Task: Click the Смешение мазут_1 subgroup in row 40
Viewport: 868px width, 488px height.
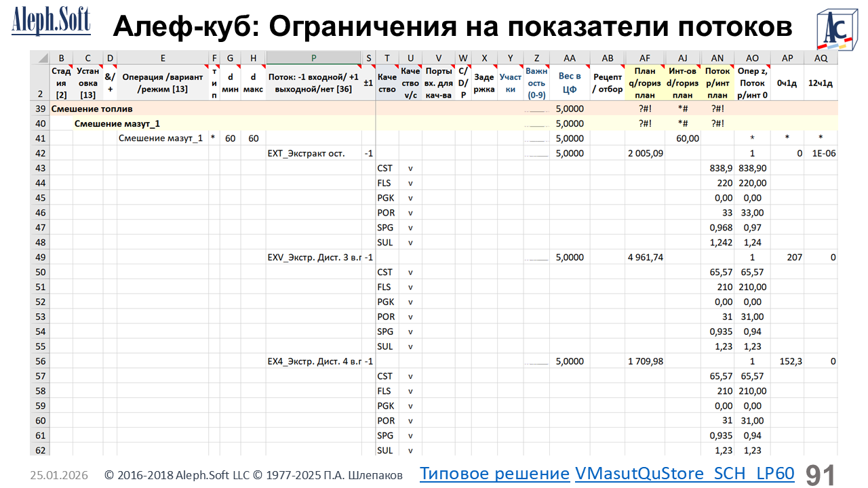Action: [x=117, y=123]
